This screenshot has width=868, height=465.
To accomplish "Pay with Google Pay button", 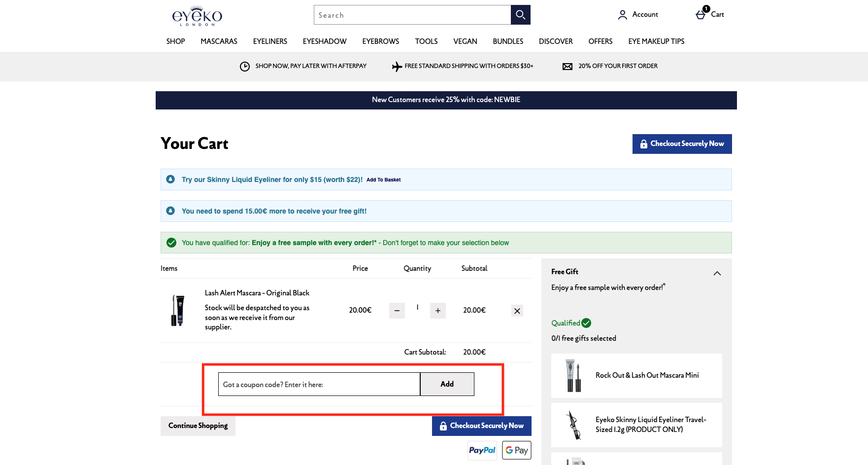I will (517, 450).
